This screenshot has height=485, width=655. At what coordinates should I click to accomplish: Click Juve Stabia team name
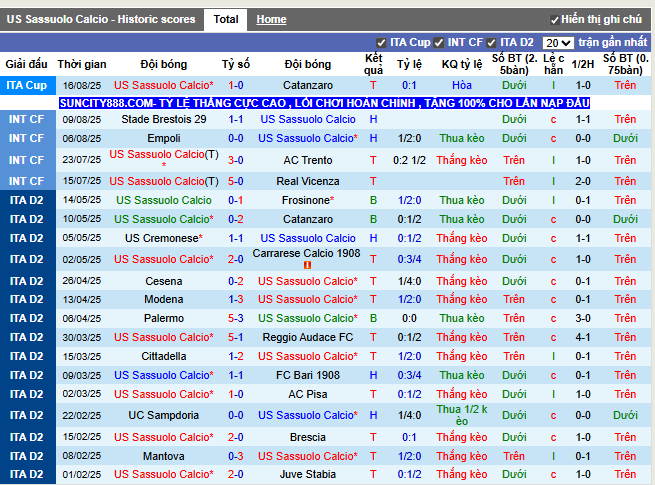308,475
